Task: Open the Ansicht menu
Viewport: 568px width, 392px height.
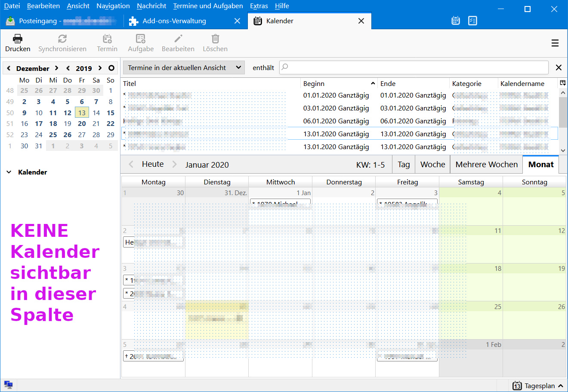Action: (x=78, y=6)
